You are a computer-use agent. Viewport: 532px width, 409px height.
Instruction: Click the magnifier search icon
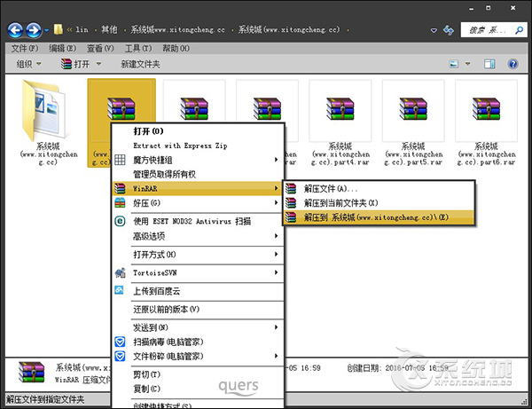[519, 30]
